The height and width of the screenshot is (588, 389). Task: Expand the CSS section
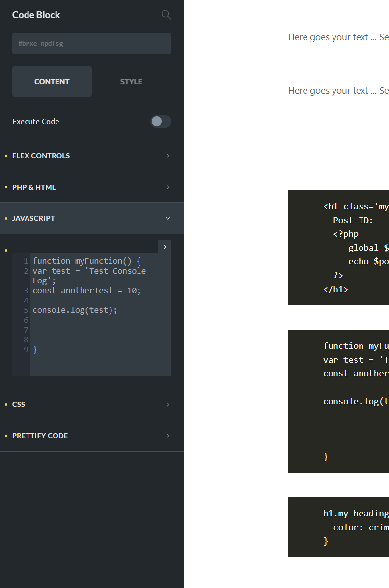pos(92,404)
